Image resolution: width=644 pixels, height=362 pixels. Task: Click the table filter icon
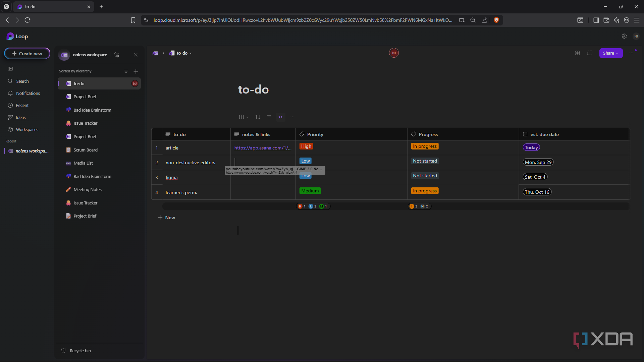(x=269, y=117)
